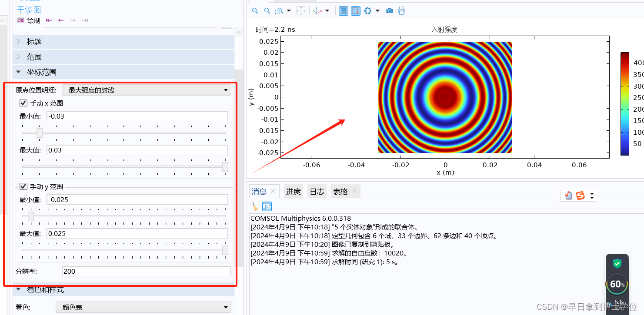Image resolution: width=644 pixels, height=315 pixels.
Task: Click the y maximum slider handle
Action: coord(225,250)
